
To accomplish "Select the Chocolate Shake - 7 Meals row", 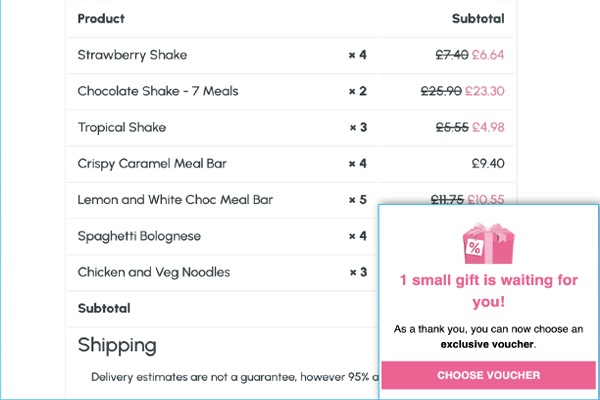I will [x=291, y=91].
